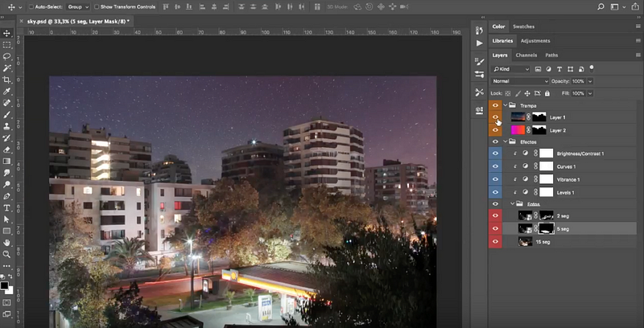Viewport: 644px width, 328px height.
Task: Select the Layer 1 mask thumbnail
Action: point(539,117)
